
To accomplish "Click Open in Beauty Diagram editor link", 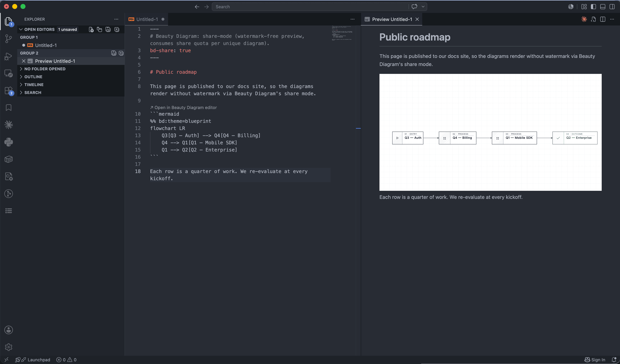I will (x=183, y=107).
